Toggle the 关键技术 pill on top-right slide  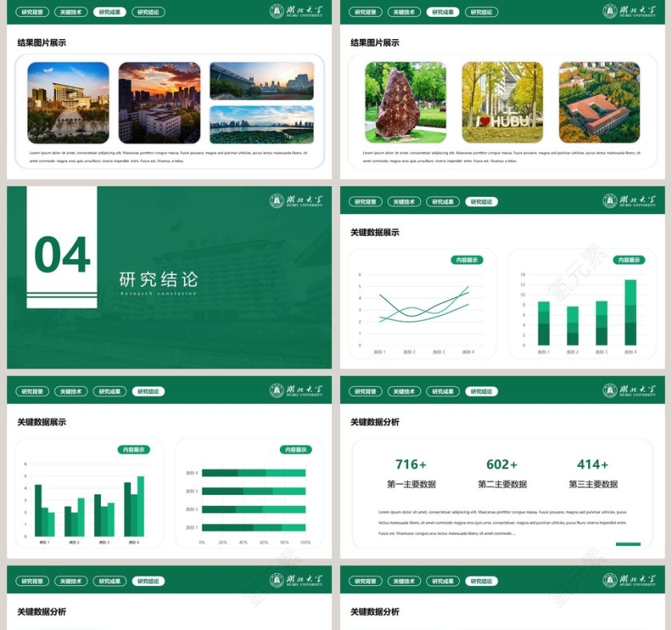pyautogui.click(x=405, y=12)
